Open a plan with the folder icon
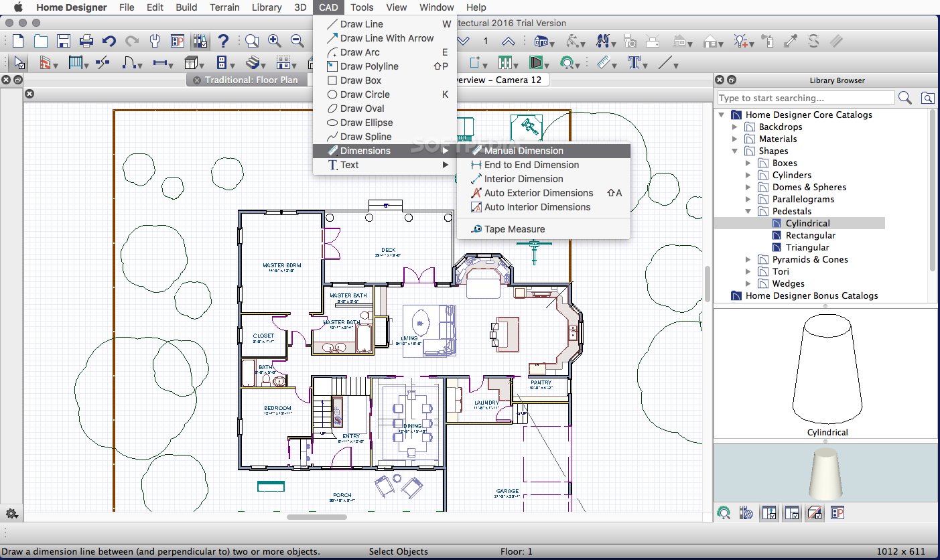 tap(41, 41)
